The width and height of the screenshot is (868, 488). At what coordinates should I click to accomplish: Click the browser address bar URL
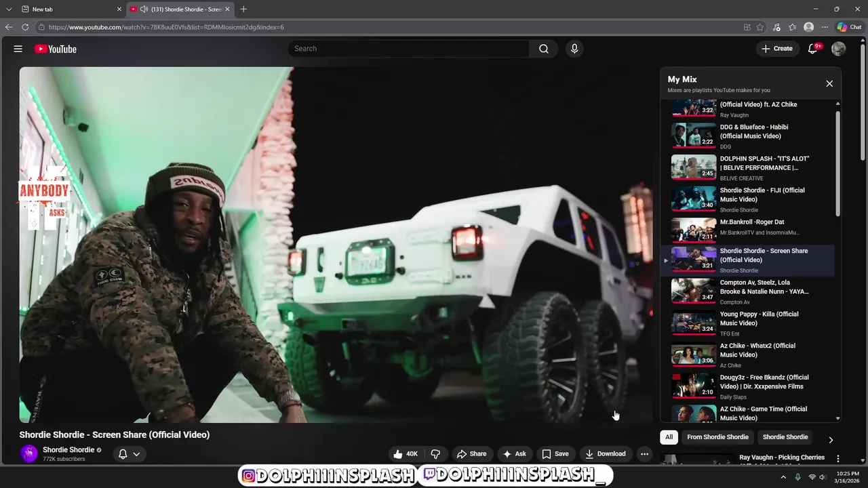pos(166,27)
